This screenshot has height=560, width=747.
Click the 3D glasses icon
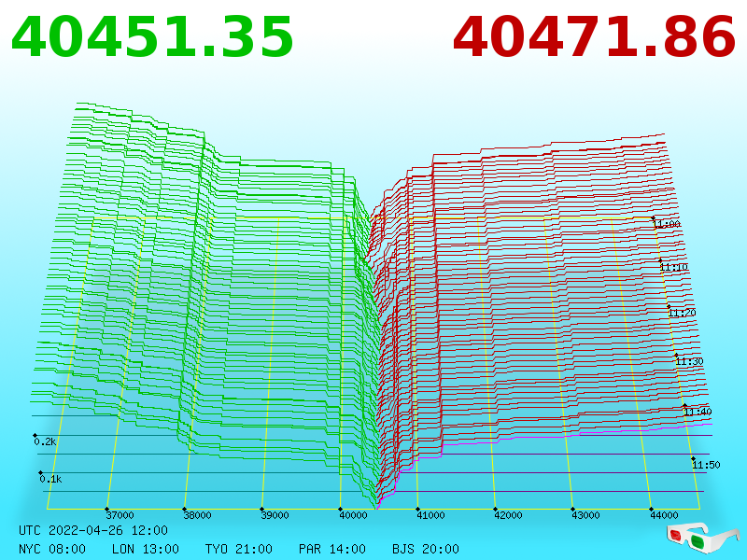click(x=703, y=538)
